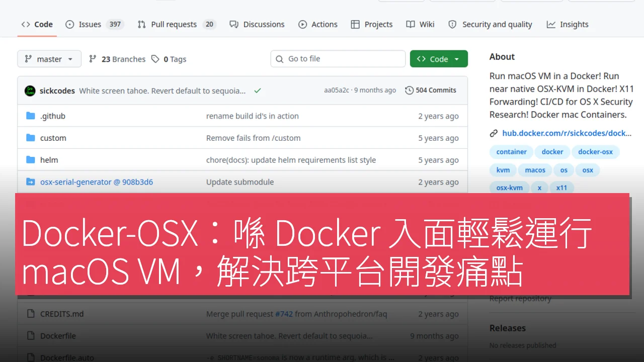This screenshot has width=644, height=362.
Task: Open the Code tab
Action: coord(37,24)
